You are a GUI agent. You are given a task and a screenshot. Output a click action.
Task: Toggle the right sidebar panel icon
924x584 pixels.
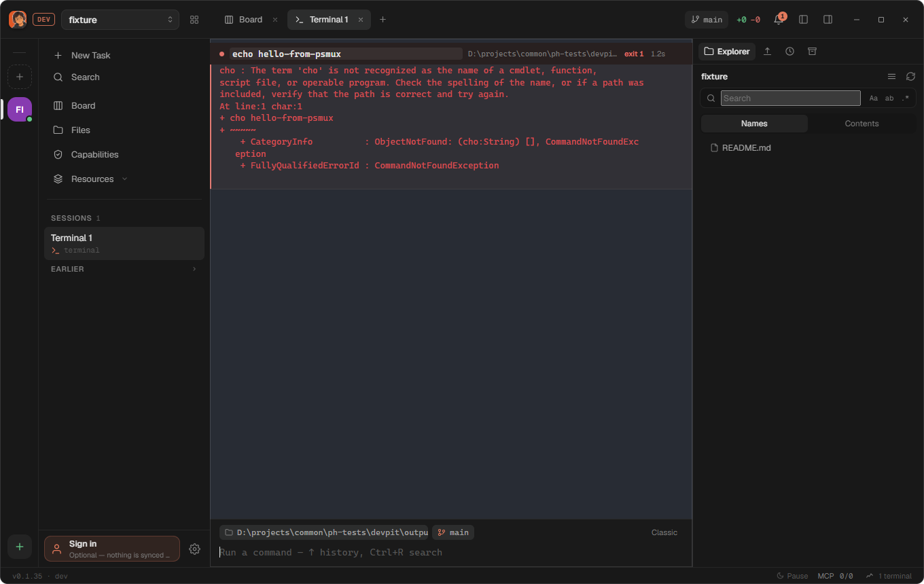tap(828, 20)
